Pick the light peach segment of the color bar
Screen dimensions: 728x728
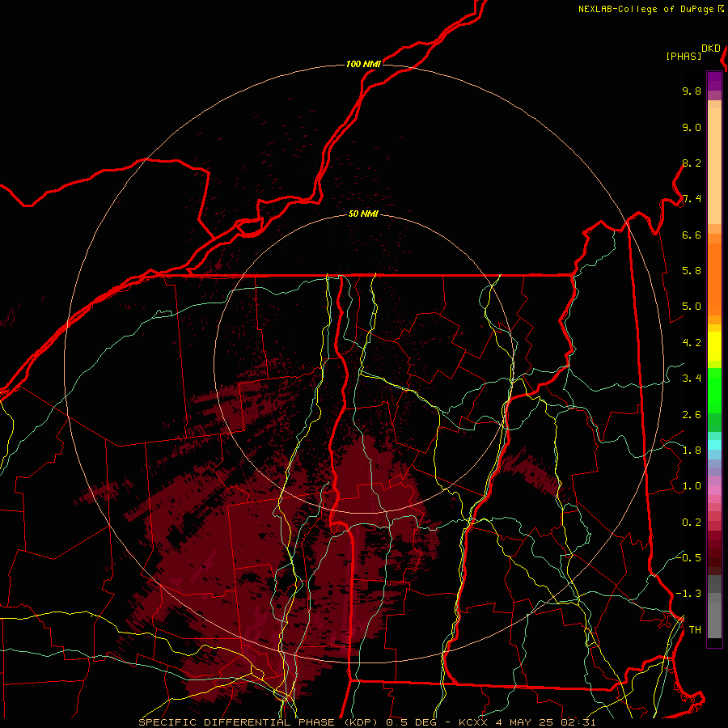pyautogui.click(x=714, y=166)
